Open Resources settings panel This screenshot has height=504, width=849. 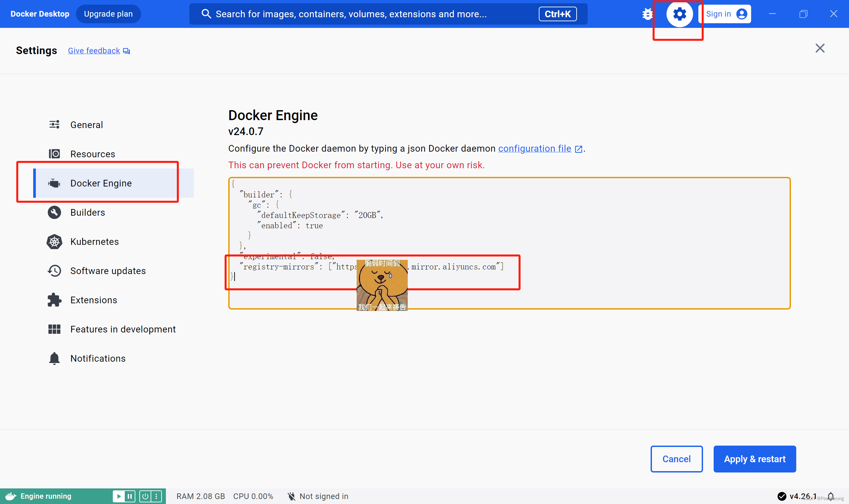coord(93,154)
